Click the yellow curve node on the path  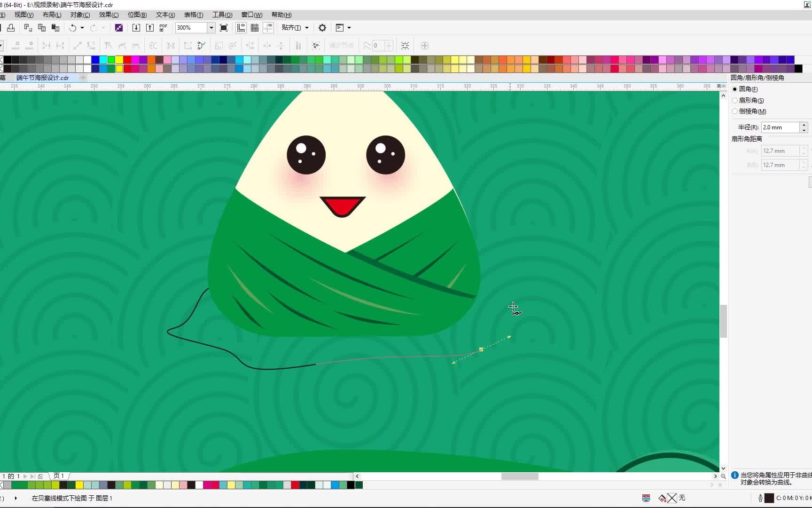tap(481, 349)
